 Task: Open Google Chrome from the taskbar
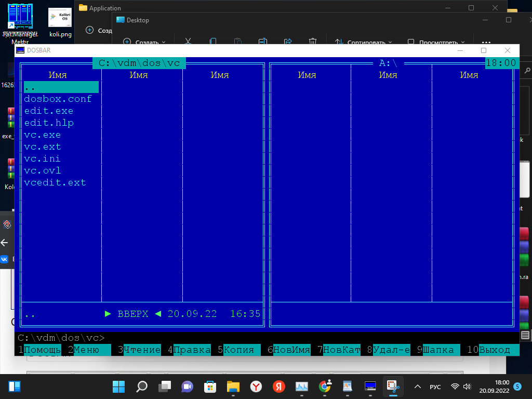[x=325, y=387]
